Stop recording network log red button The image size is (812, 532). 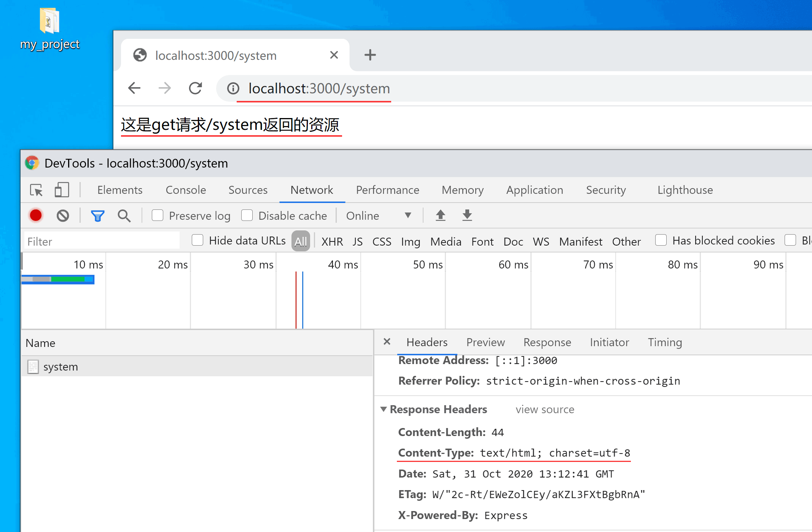[36, 216]
